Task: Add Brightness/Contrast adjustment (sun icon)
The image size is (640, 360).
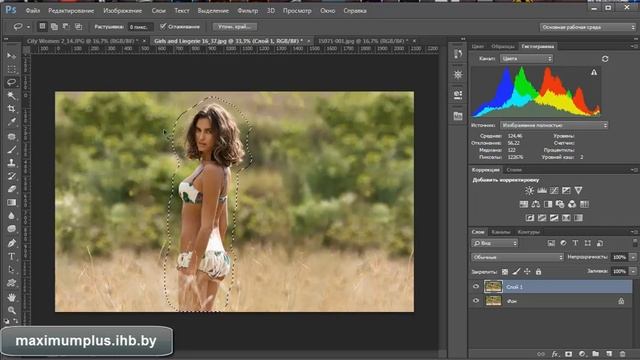Action: pyautogui.click(x=529, y=190)
